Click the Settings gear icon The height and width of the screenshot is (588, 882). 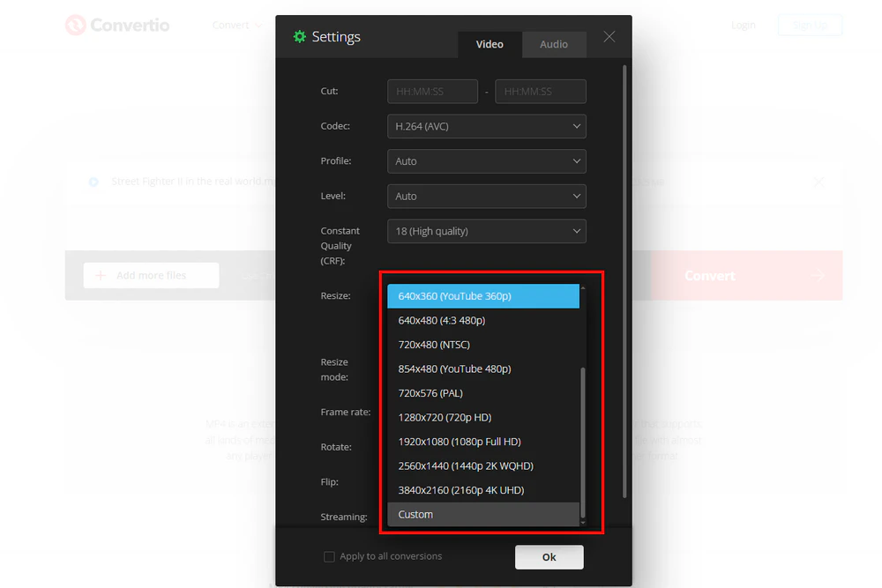300,36
